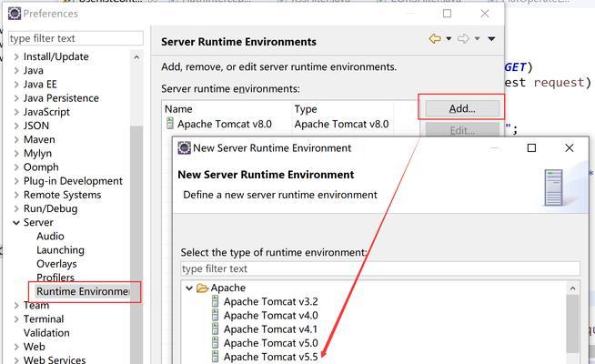
Task: Expand the Plug-in Development node
Action: pos(16,181)
